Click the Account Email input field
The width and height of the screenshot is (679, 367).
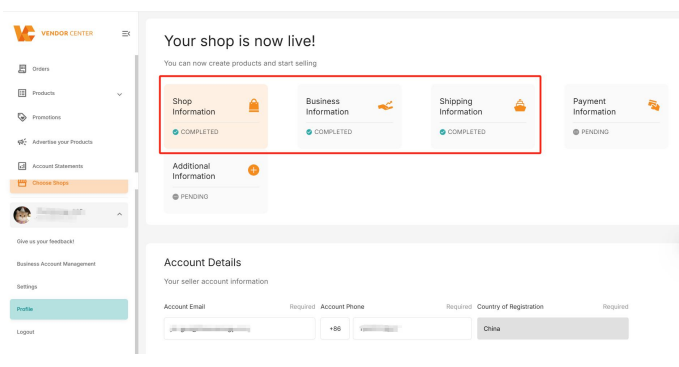click(239, 328)
